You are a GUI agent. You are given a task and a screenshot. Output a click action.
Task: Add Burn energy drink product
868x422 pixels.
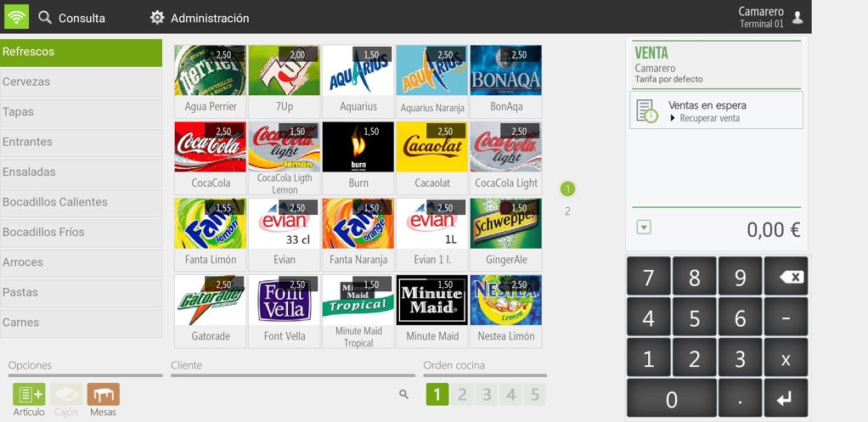click(358, 158)
